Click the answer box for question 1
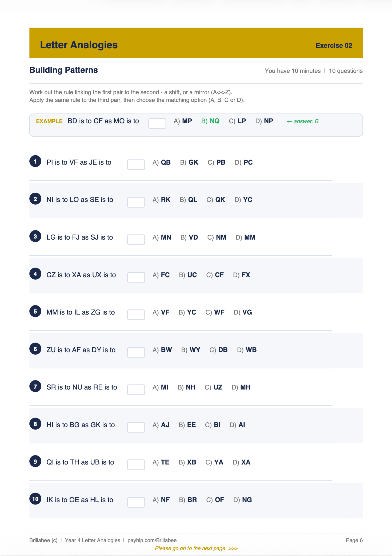This screenshot has height=556, width=392. click(136, 165)
